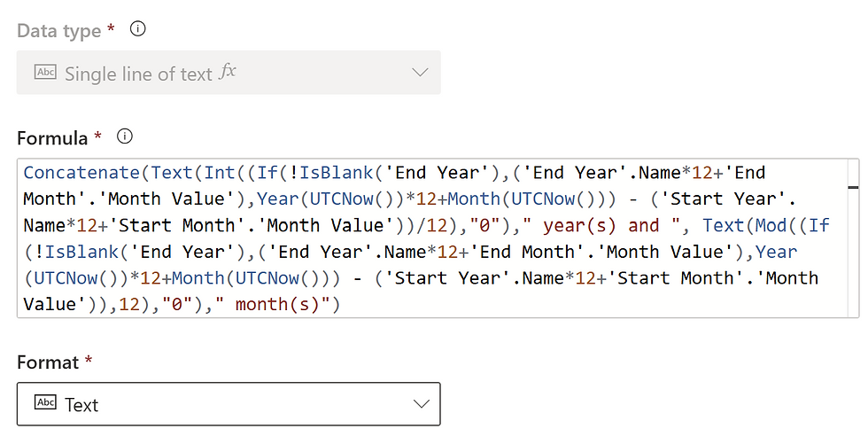Click the Format field label
Image resolution: width=868 pixels, height=444 pixels.
tap(50, 362)
